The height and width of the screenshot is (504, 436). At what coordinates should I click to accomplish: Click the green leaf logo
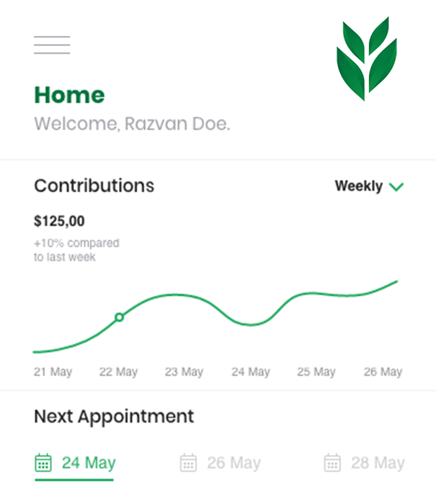click(367, 59)
